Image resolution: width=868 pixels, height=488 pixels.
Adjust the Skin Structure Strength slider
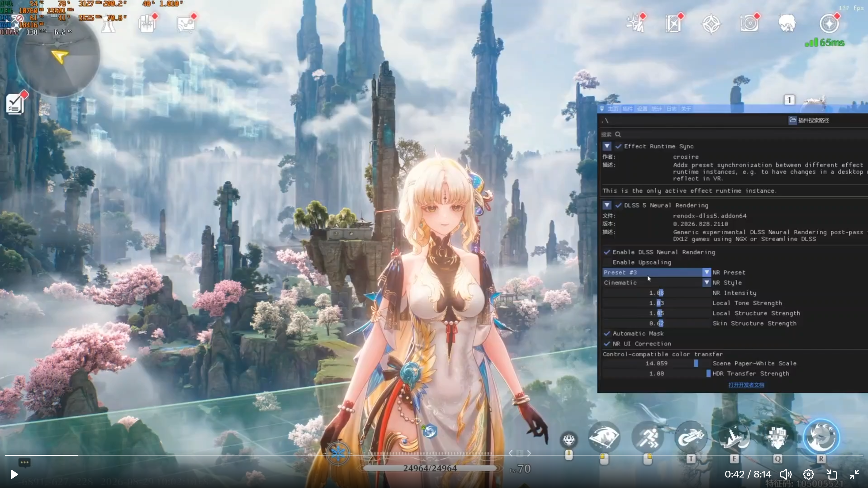coord(656,323)
